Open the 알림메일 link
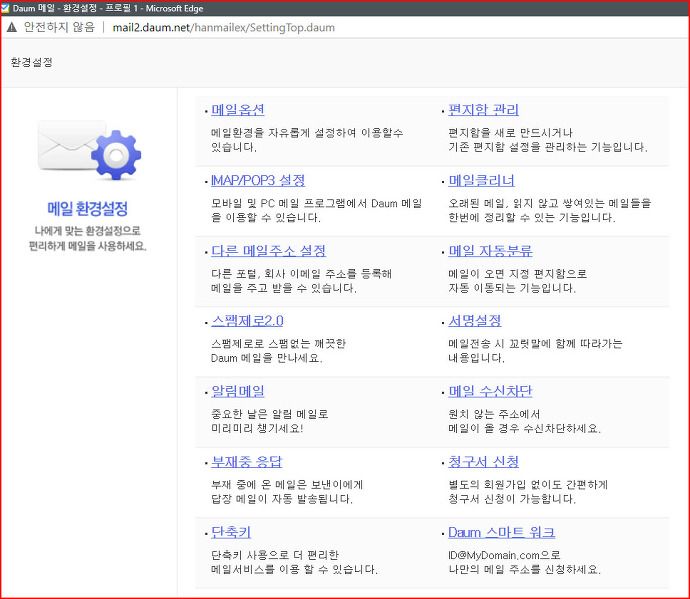The height and width of the screenshot is (599, 690). 238,391
